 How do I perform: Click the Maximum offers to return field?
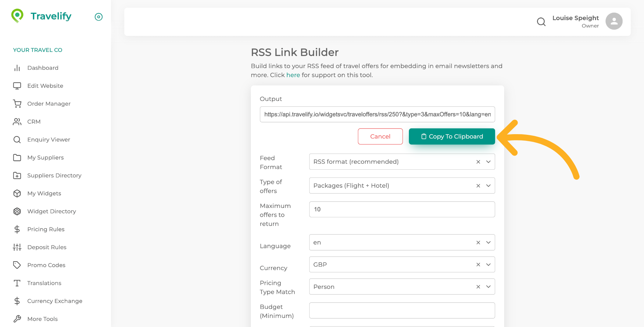(401, 209)
